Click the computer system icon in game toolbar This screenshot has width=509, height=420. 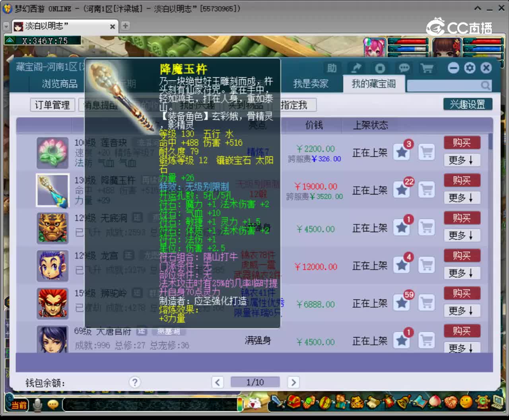[497, 402]
